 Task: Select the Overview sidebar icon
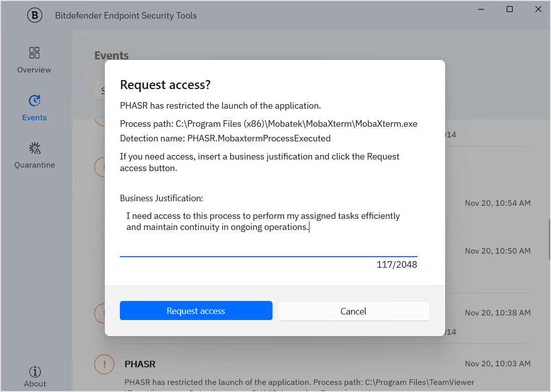pos(34,52)
